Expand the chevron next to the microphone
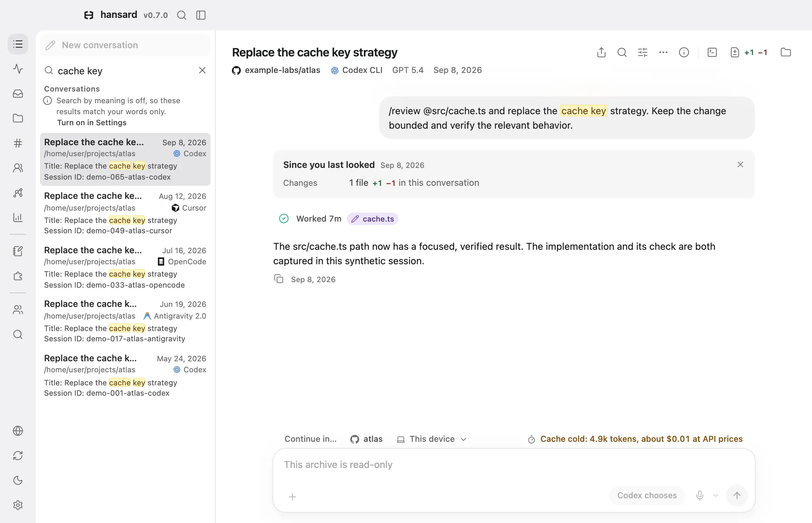Image resolution: width=812 pixels, height=523 pixels. point(716,495)
